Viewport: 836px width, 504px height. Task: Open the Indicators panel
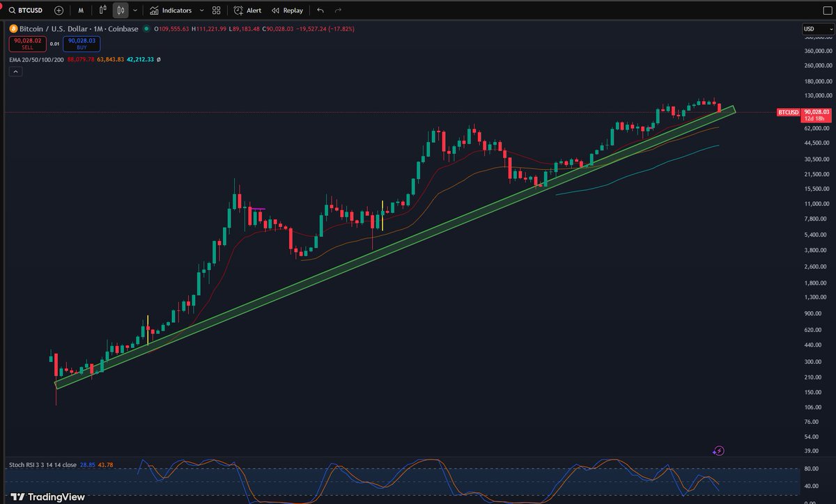pos(171,10)
